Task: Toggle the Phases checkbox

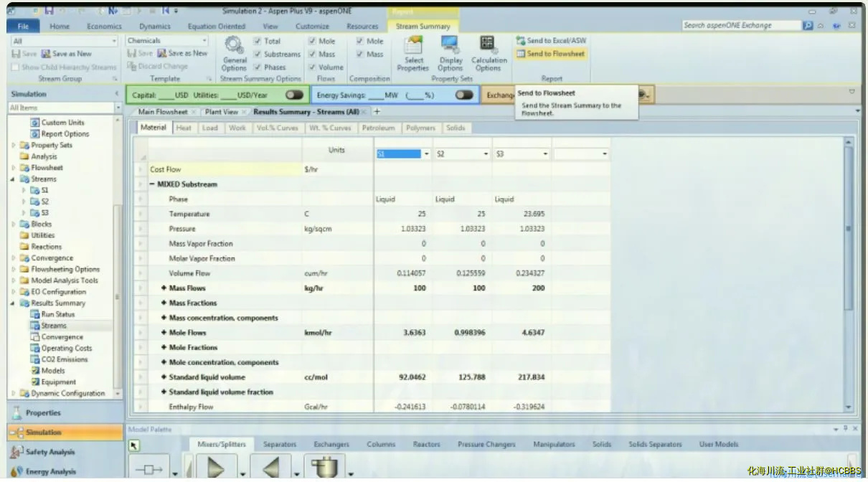Action: 258,67
